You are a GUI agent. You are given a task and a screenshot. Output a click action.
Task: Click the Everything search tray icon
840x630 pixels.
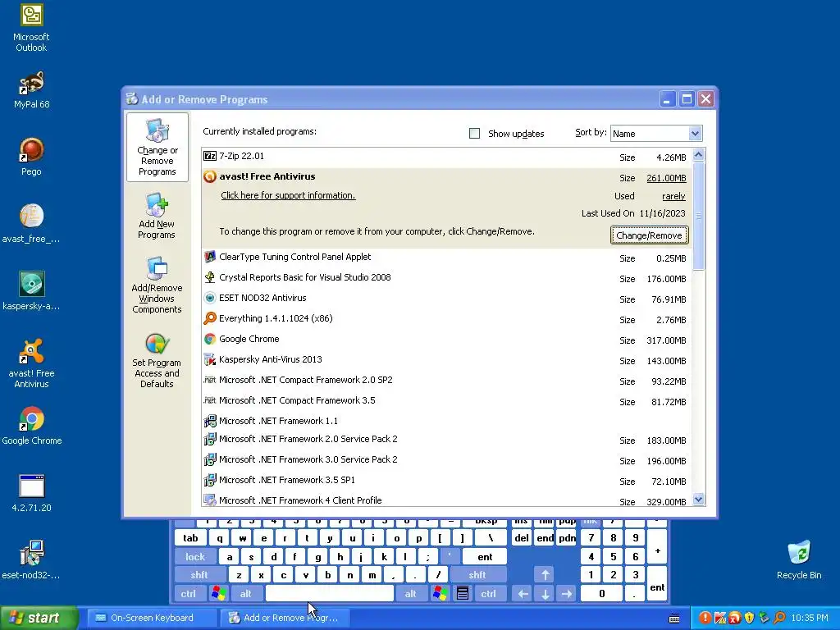tap(779, 618)
